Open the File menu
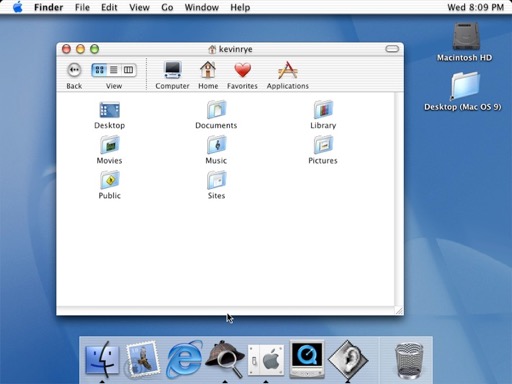512x384 pixels. click(82, 7)
